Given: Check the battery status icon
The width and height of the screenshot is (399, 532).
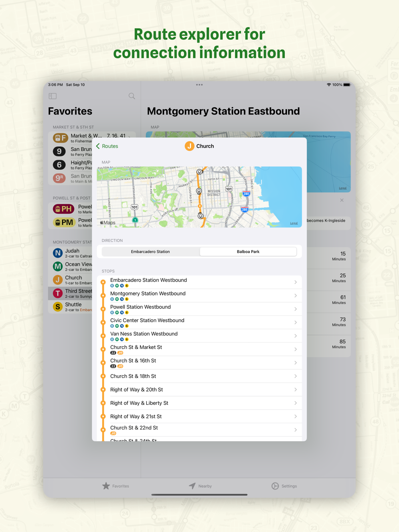Looking at the screenshot, I should pos(347,85).
